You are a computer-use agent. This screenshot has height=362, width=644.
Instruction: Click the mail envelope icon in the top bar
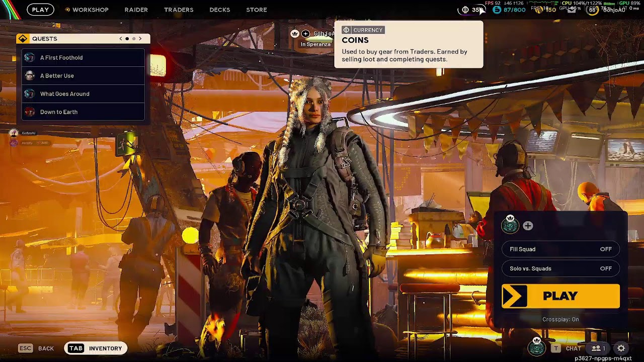pyautogui.click(x=572, y=10)
